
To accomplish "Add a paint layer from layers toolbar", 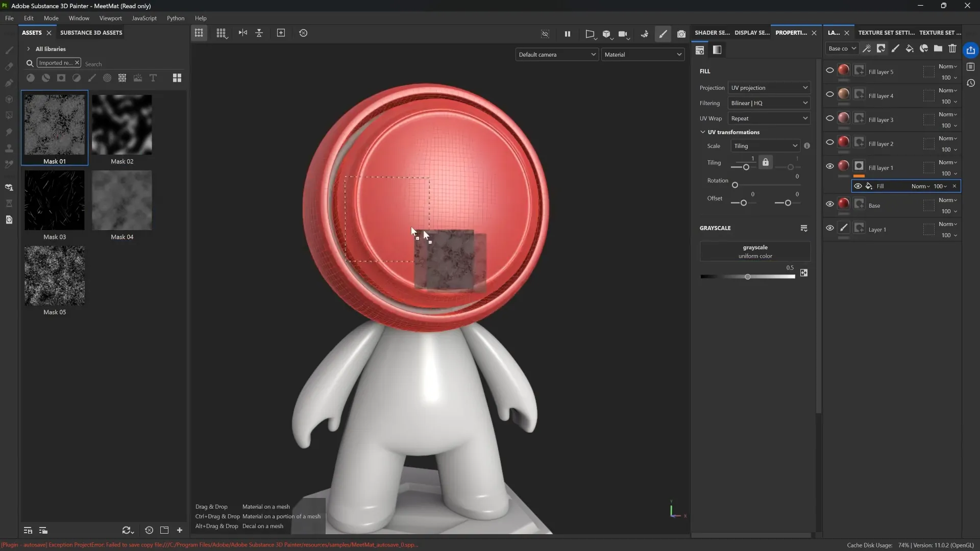I will click(895, 48).
